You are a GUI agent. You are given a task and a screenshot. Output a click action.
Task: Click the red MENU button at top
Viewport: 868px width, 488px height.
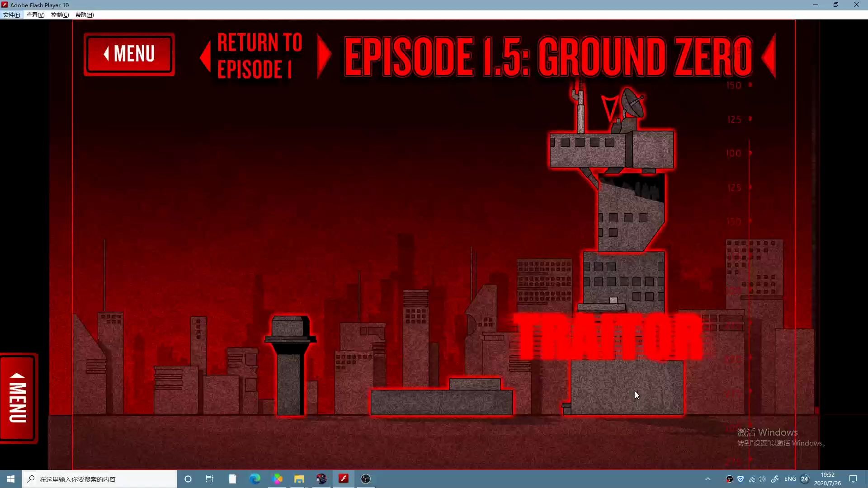pos(129,54)
